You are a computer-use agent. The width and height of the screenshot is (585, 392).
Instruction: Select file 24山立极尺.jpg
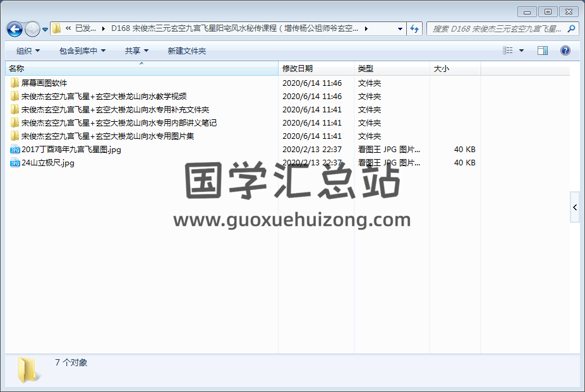[x=48, y=163]
